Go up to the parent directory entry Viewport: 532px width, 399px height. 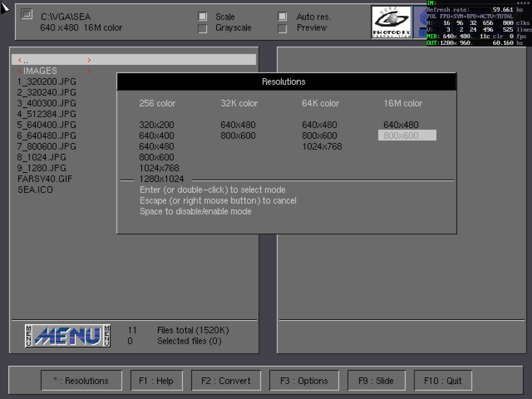[x=26, y=60]
